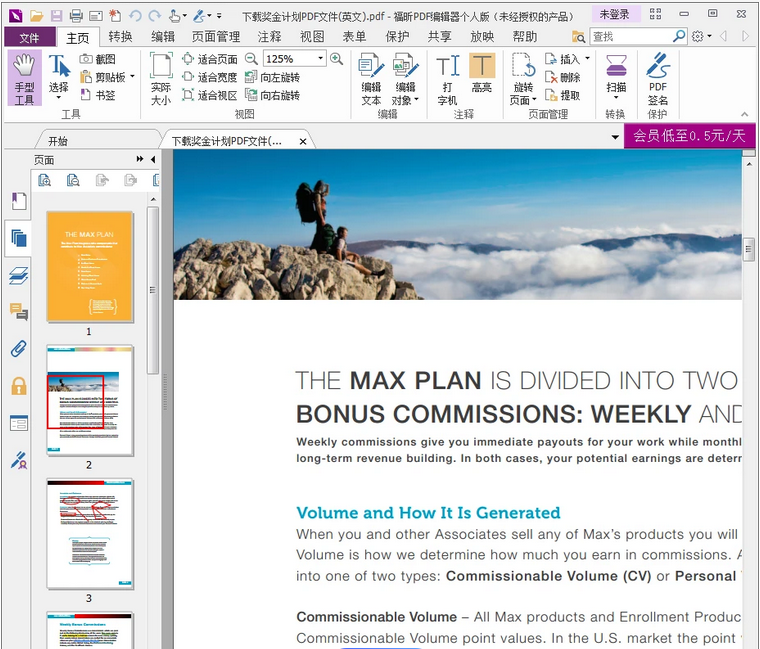Choose Fit Visible (适合视区)

(210, 95)
